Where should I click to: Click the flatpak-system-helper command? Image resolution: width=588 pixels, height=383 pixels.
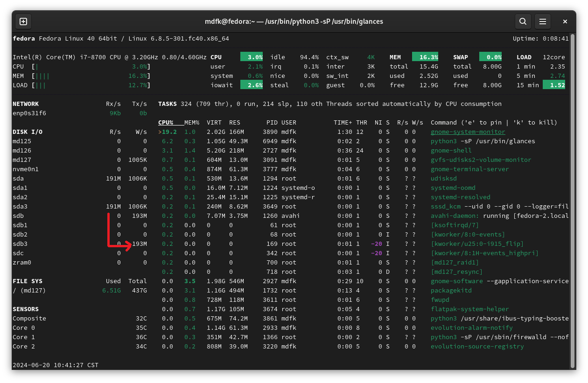pyautogui.click(x=470, y=309)
